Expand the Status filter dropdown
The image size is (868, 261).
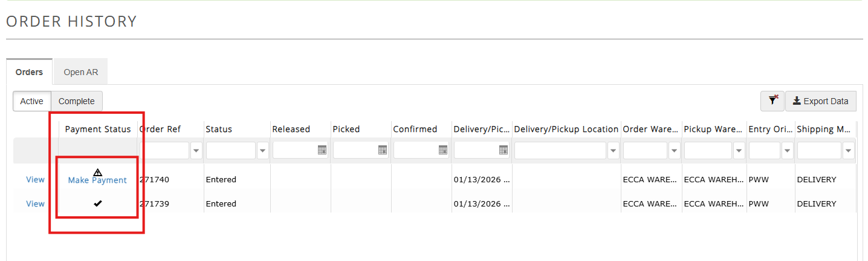coord(263,150)
